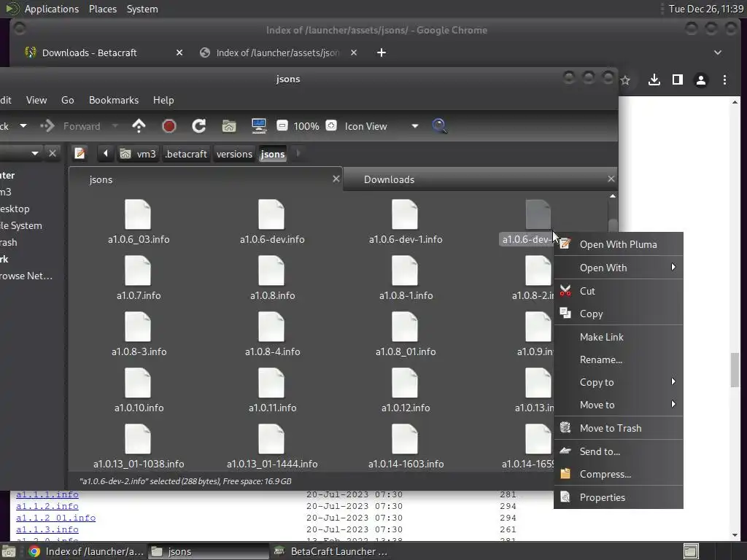Reload the jsons folder view
The image size is (747, 560).
point(198,126)
